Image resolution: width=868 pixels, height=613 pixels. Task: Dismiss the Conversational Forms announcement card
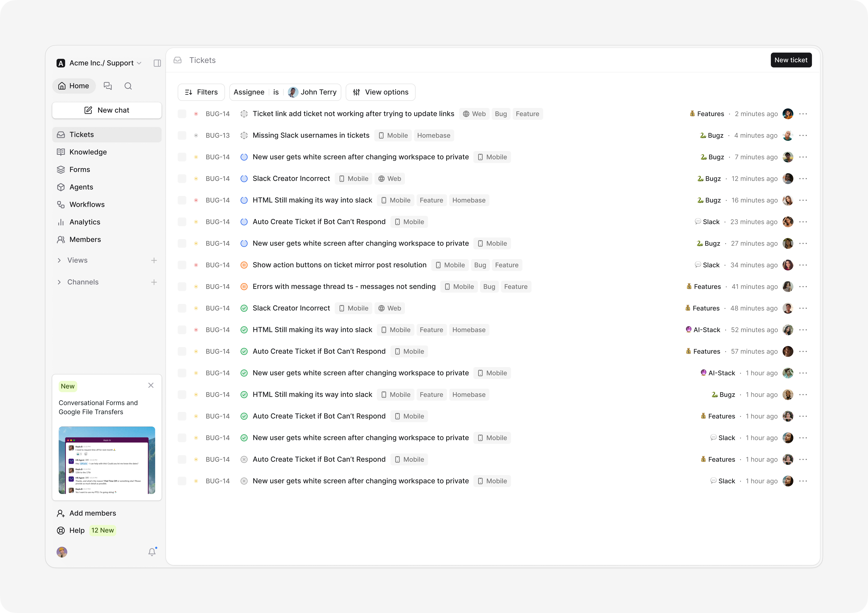pyautogui.click(x=151, y=385)
